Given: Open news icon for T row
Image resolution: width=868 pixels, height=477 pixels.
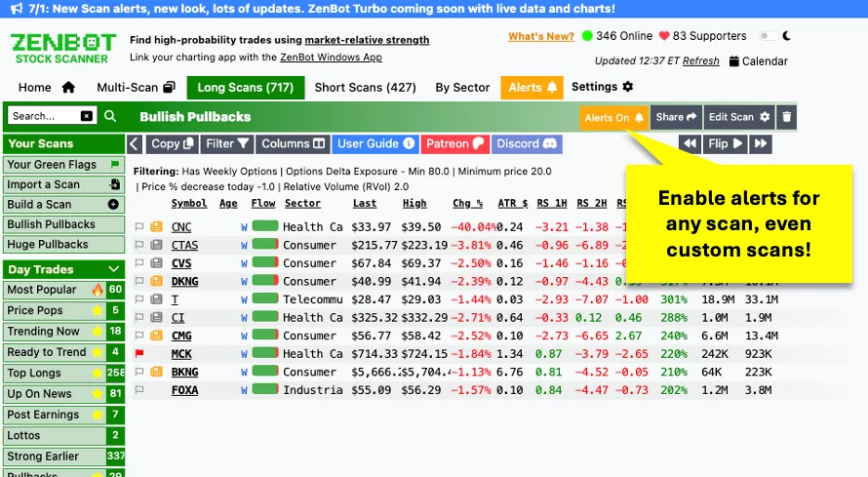Looking at the screenshot, I should click(x=157, y=299).
